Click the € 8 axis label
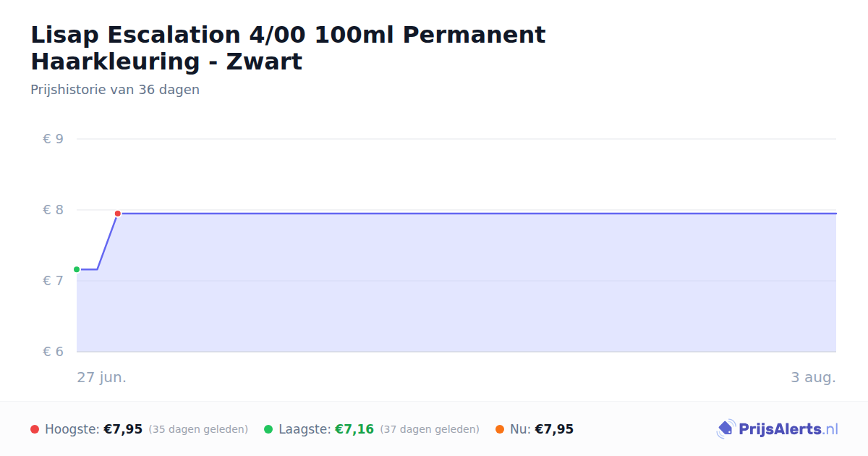Viewport: 868px width, 456px height. point(53,210)
